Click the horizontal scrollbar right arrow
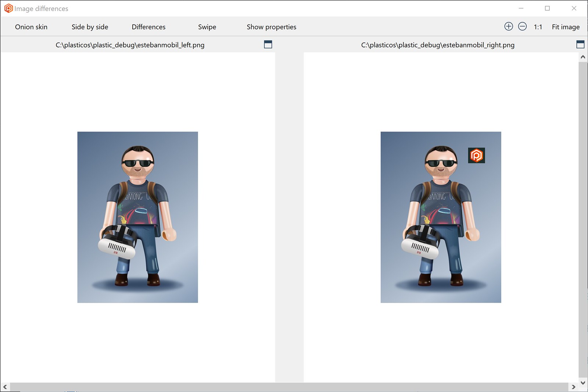588x392 pixels. tap(573, 387)
